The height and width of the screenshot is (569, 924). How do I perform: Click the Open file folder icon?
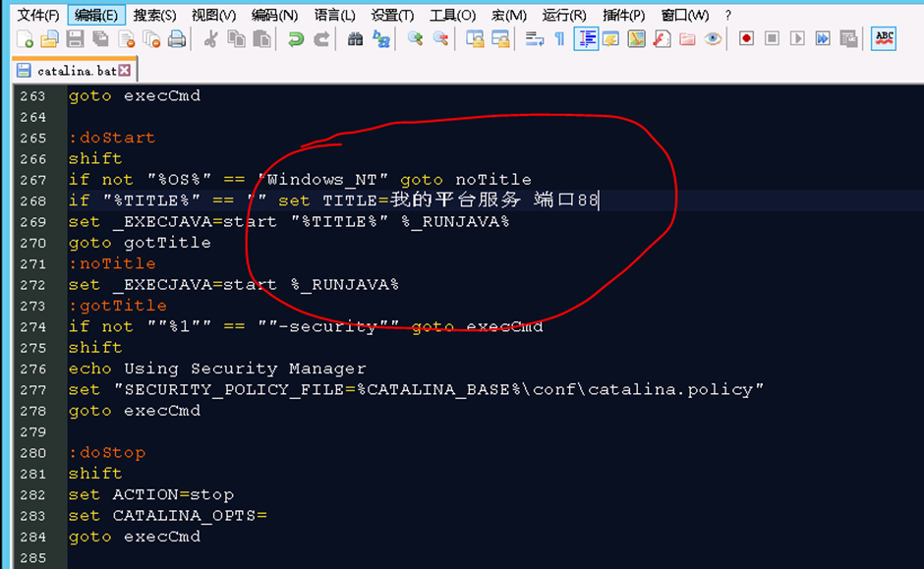(x=49, y=39)
